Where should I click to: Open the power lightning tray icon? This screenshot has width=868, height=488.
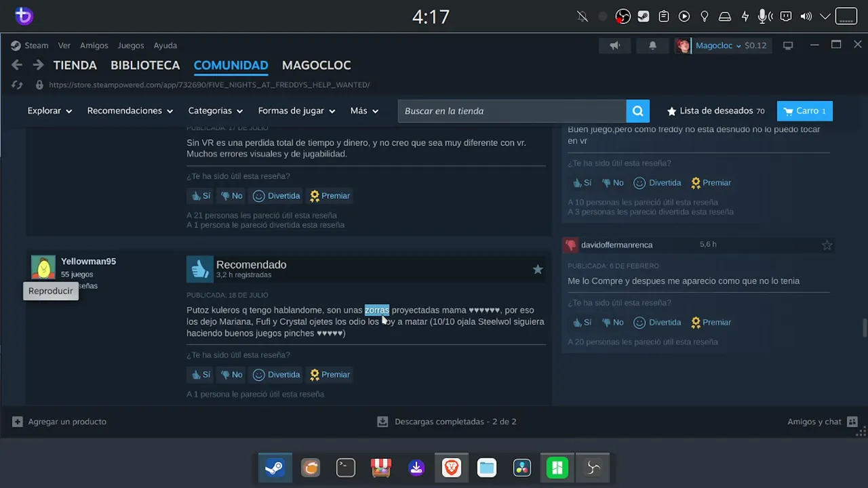(745, 16)
